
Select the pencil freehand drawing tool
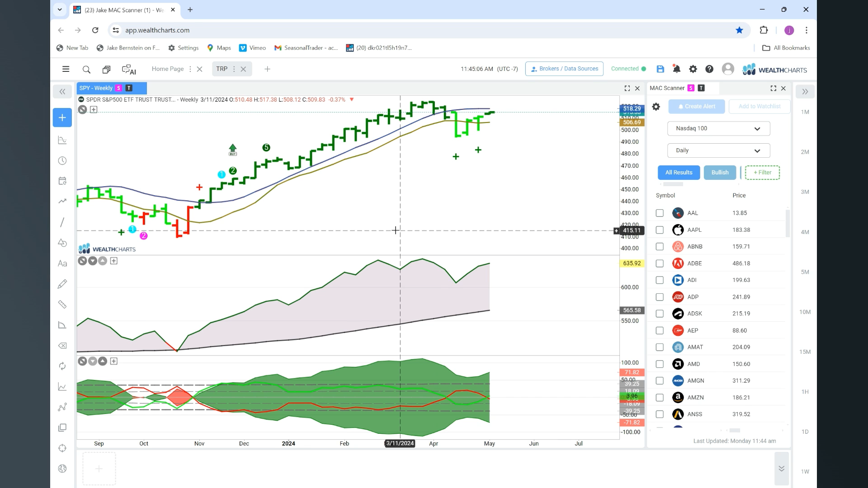tap(62, 284)
